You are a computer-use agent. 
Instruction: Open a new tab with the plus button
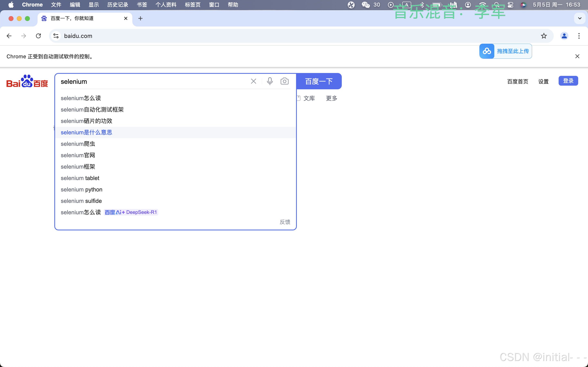[140, 18]
